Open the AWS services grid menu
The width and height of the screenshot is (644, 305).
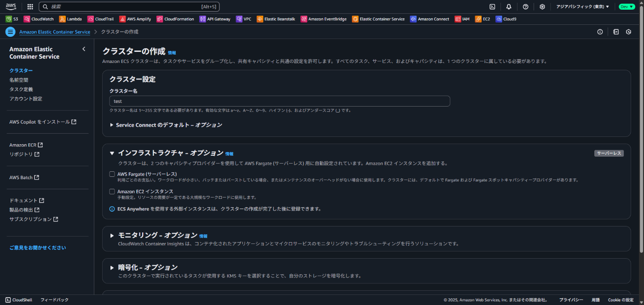pyautogui.click(x=30, y=6)
